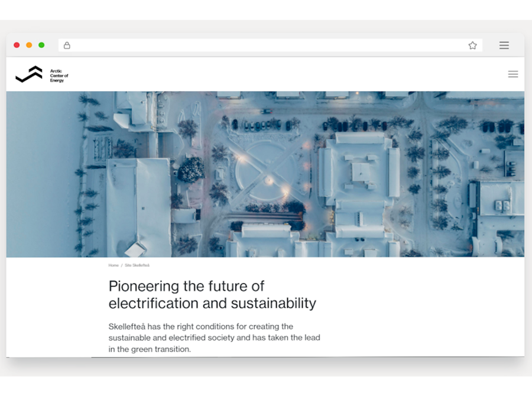532x399 pixels.
Task: Click the "Pioneering the future of" headline
Action: pos(186,286)
